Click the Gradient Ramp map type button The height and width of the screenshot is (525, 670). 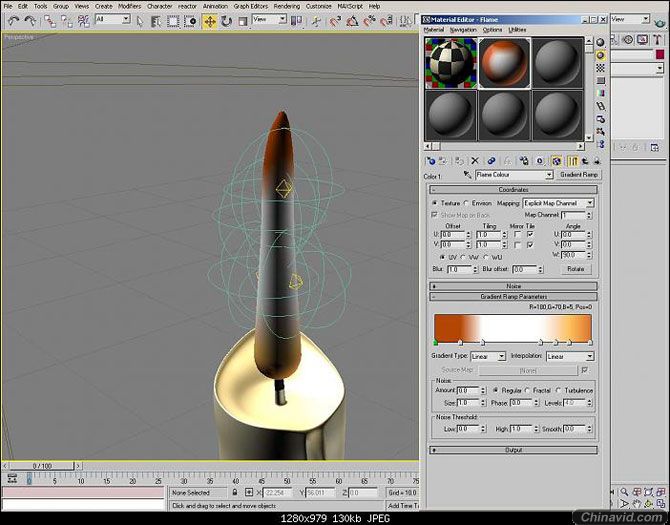pos(579,175)
